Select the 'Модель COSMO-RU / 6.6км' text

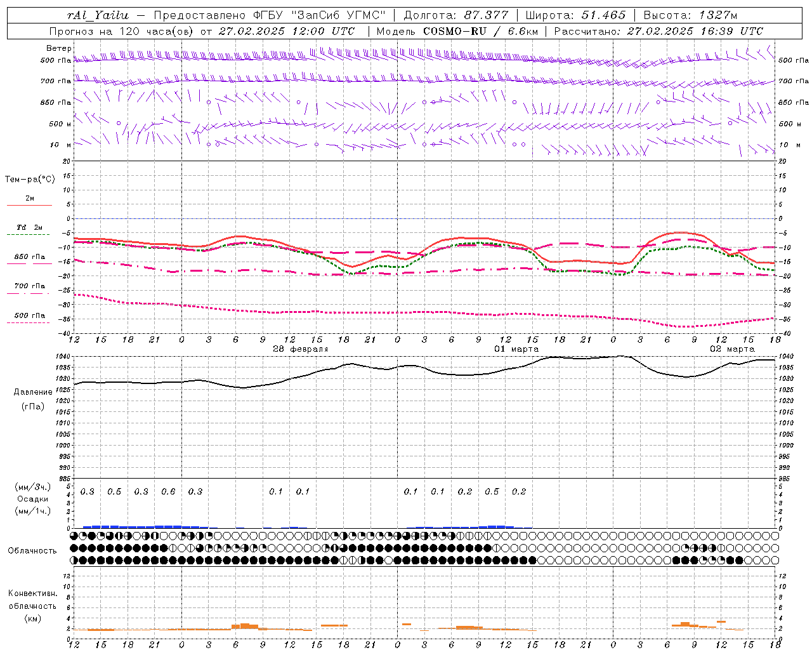[x=457, y=31]
